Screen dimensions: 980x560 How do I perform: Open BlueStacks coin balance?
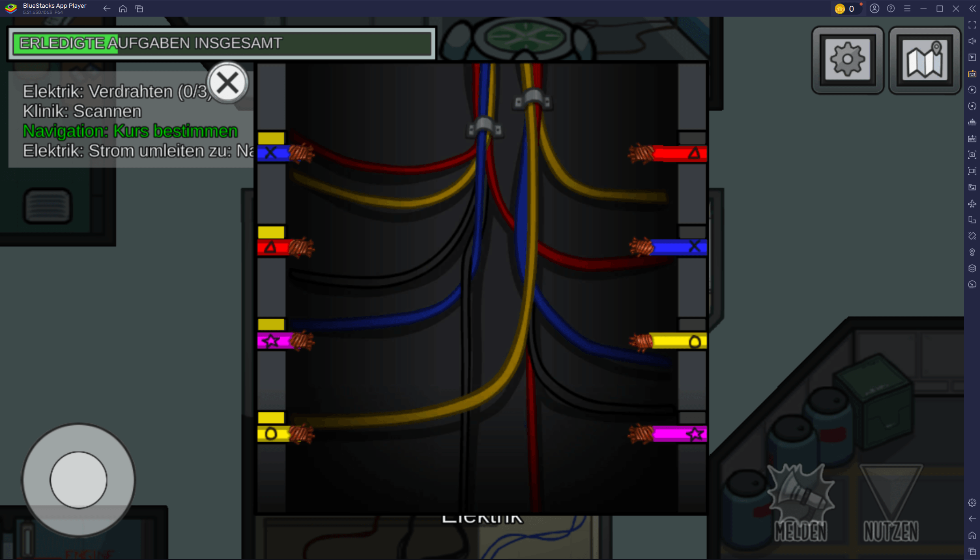click(847, 9)
